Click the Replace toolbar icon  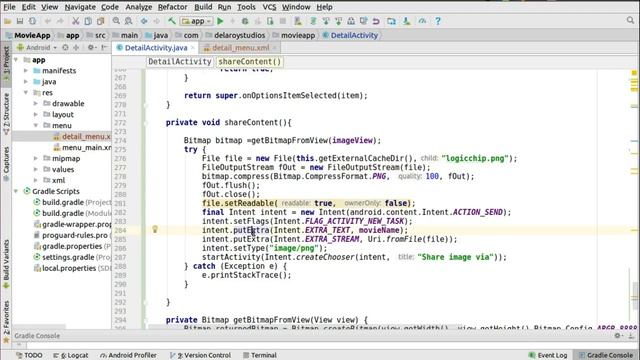[129, 21]
